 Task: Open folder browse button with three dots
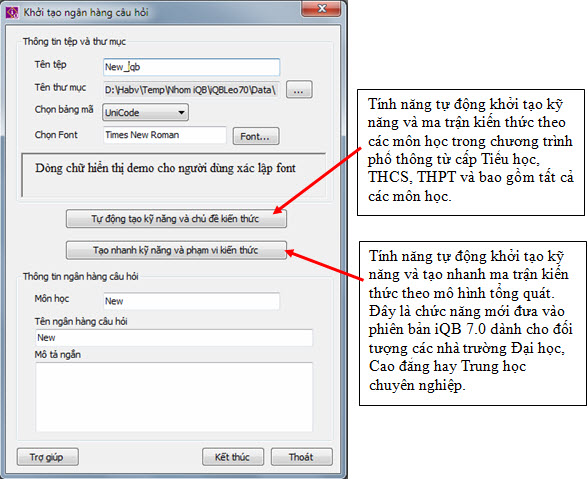coord(299,90)
